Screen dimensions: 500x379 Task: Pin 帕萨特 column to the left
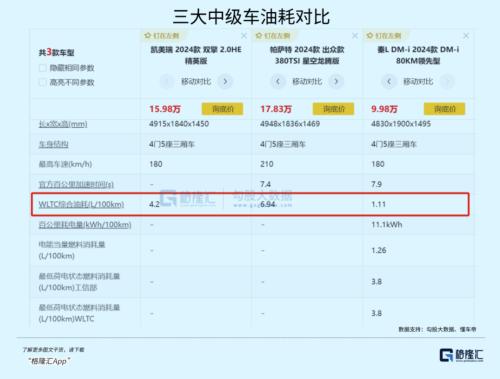click(273, 36)
